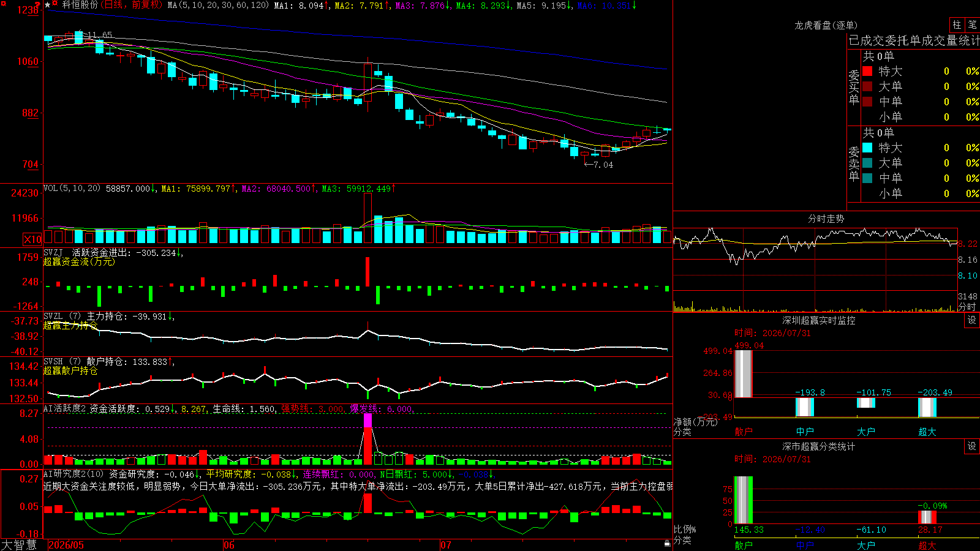This screenshot has height=551, width=980.
Task: Click the 深市超赢分类统计 panel title
Action: coord(819,446)
